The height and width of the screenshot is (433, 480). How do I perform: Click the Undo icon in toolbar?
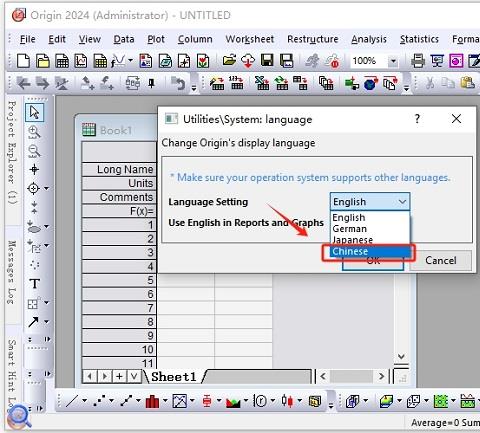[x=178, y=83]
